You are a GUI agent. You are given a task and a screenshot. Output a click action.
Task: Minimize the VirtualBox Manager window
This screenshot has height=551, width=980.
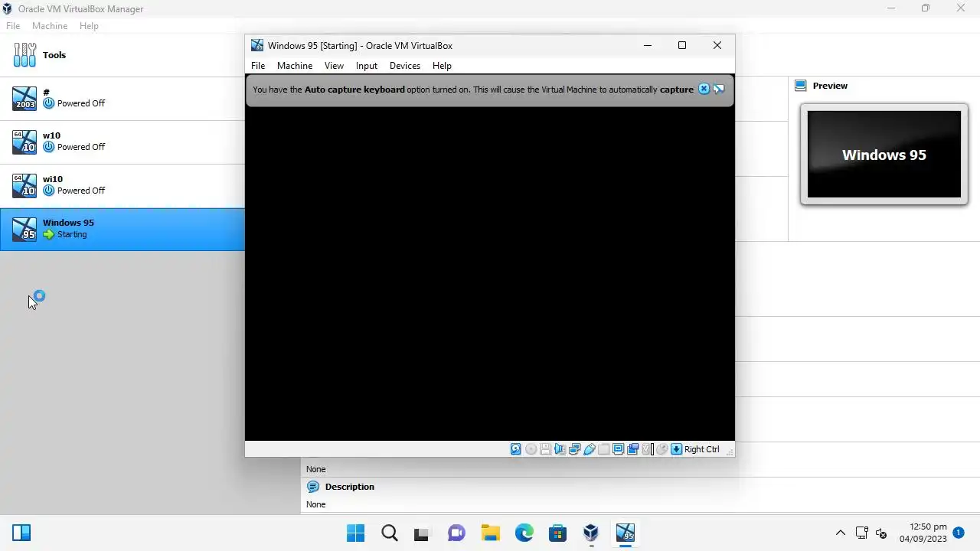tap(891, 8)
